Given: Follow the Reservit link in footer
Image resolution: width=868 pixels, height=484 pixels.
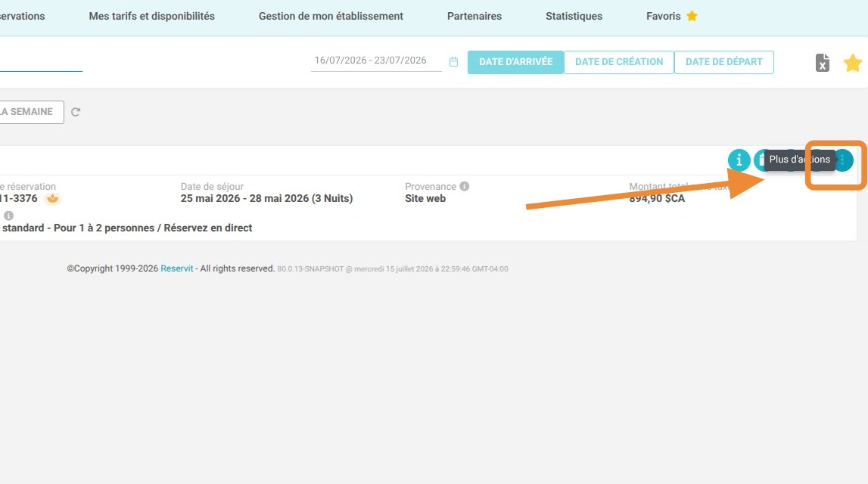Looking at the screenshot, I should (176, 268).
